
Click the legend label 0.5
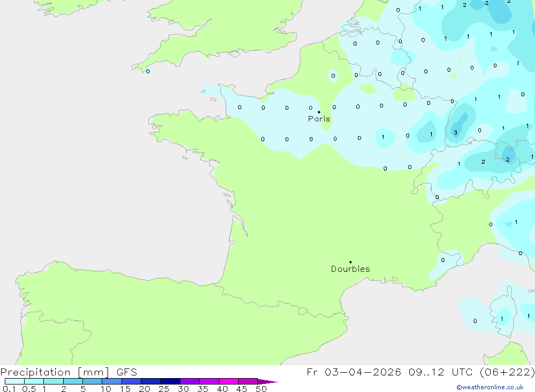[x=29, y=389]
